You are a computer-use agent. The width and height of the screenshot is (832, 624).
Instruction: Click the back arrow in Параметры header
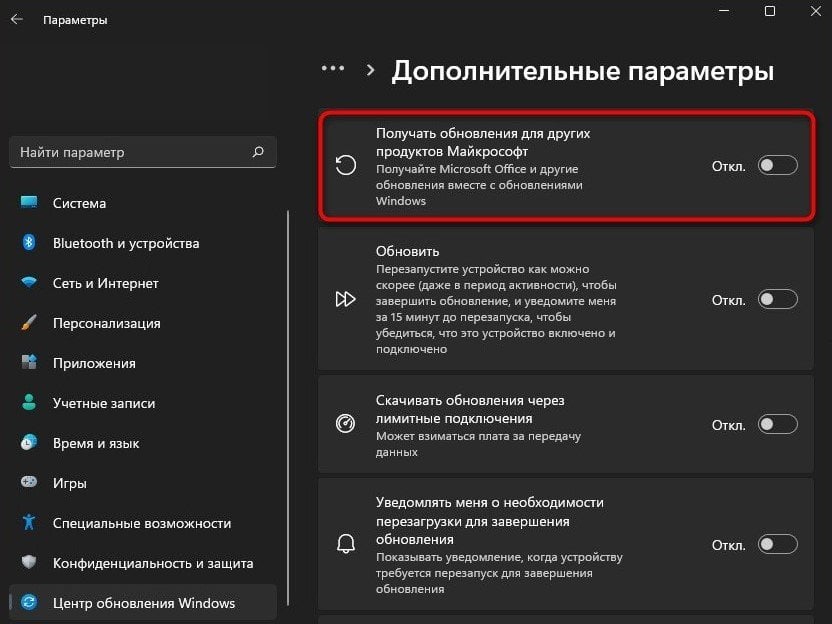16,20
